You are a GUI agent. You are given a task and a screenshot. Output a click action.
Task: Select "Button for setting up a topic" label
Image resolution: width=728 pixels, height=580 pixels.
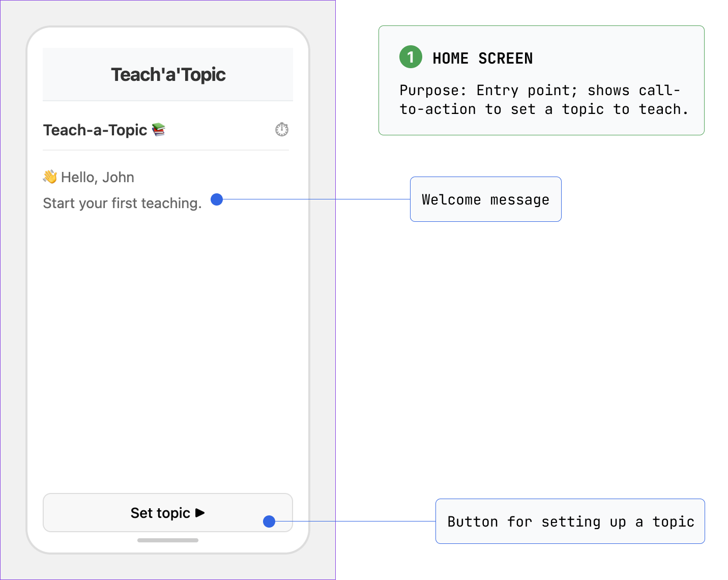pyautogui.click(x=570, y=521)
